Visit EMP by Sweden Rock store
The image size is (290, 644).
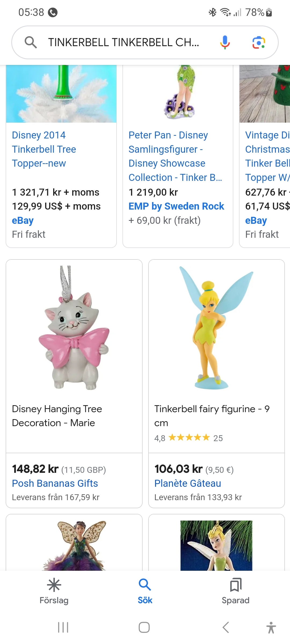[176, 206]
